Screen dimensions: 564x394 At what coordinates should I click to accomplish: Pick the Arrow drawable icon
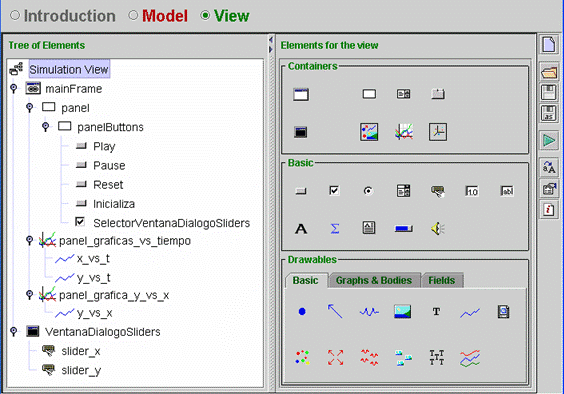coord(335,311)
